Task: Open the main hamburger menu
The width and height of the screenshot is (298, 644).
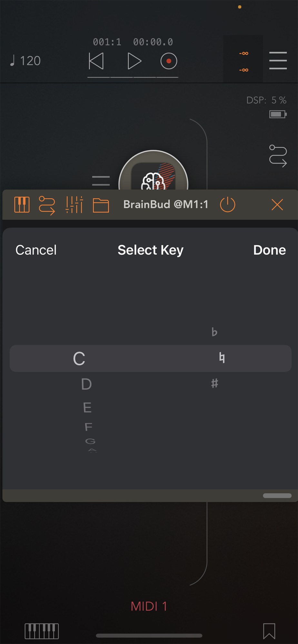Action: [278, 61]
